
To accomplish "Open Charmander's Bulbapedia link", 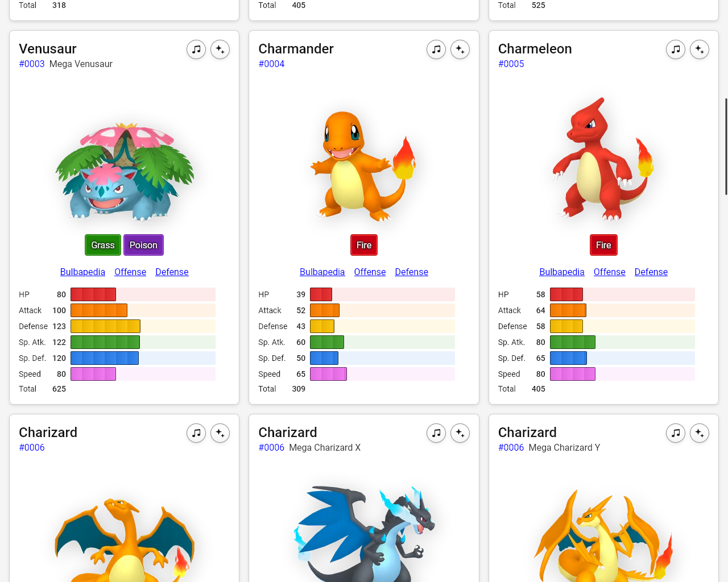I will pos(322,272).
